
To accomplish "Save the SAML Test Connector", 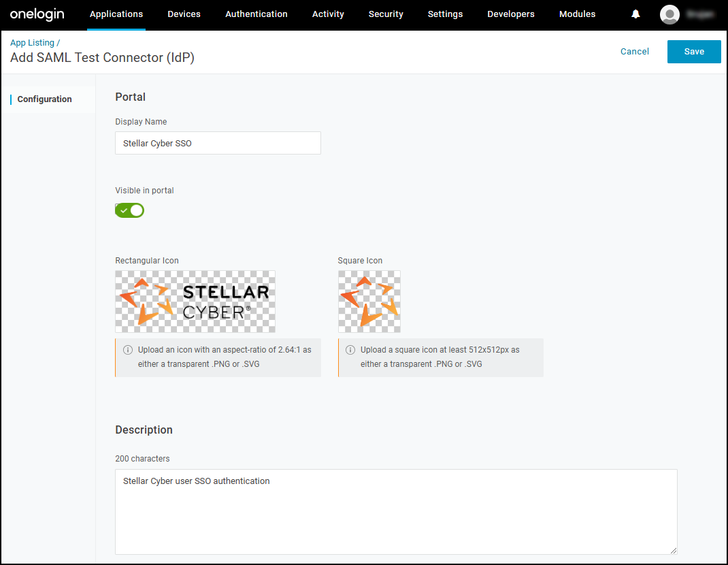I will (694, 51).
